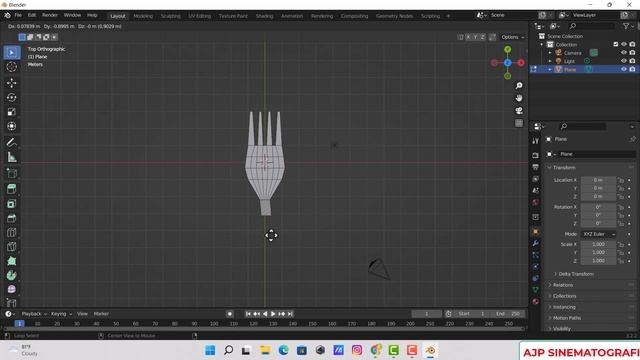640x360 pixels.
Task: Open timeline Marker menu
Action: (101, 314)
